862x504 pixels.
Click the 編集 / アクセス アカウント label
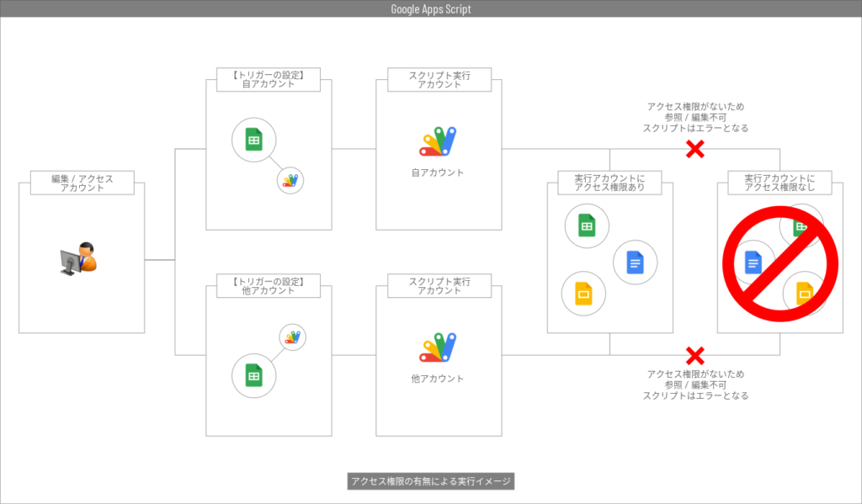click(x=81, y=183)
